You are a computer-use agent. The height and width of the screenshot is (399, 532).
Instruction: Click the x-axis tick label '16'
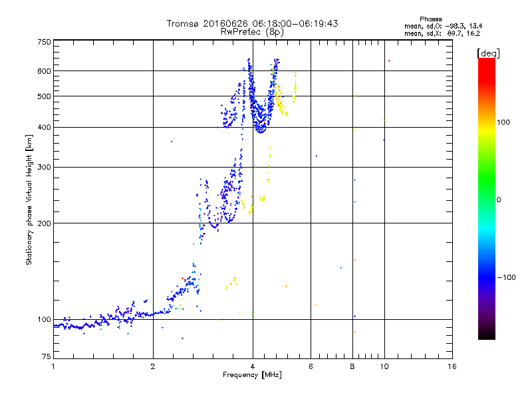pos(452,366)
